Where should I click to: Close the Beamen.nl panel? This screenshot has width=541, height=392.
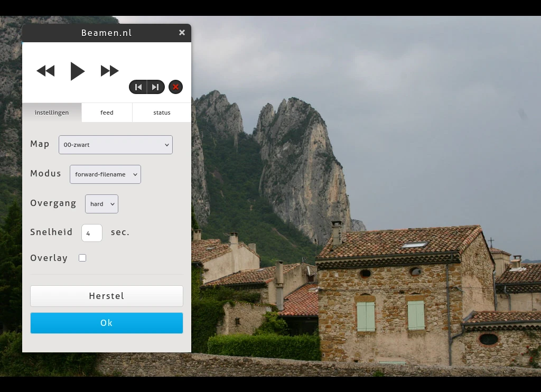pyautogui.click(x=182, y=33)
